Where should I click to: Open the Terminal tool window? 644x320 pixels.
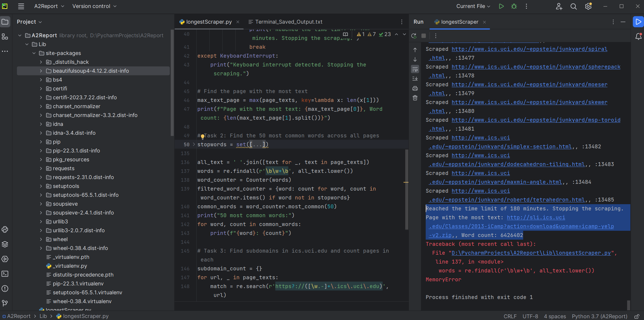(x=5, y=274)
